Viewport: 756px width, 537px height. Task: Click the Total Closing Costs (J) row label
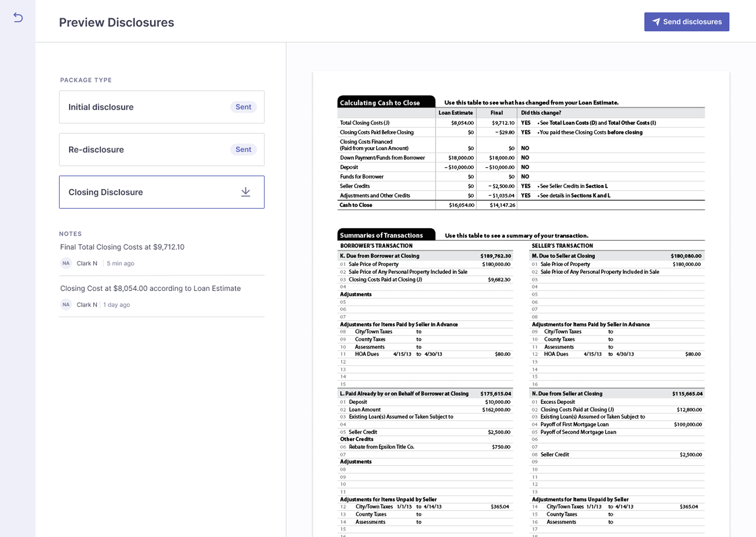pos(365,123)
